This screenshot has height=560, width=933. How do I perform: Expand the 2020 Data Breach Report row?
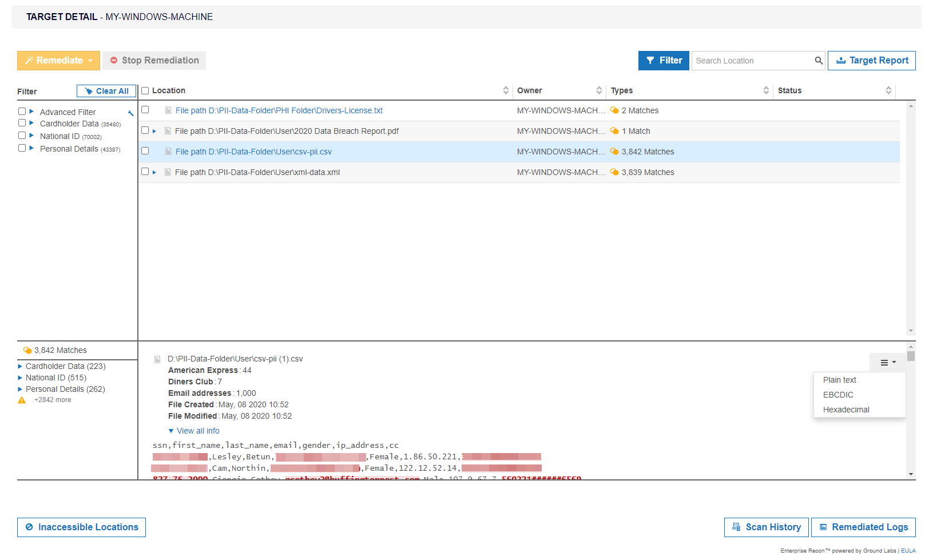point(154,132)
